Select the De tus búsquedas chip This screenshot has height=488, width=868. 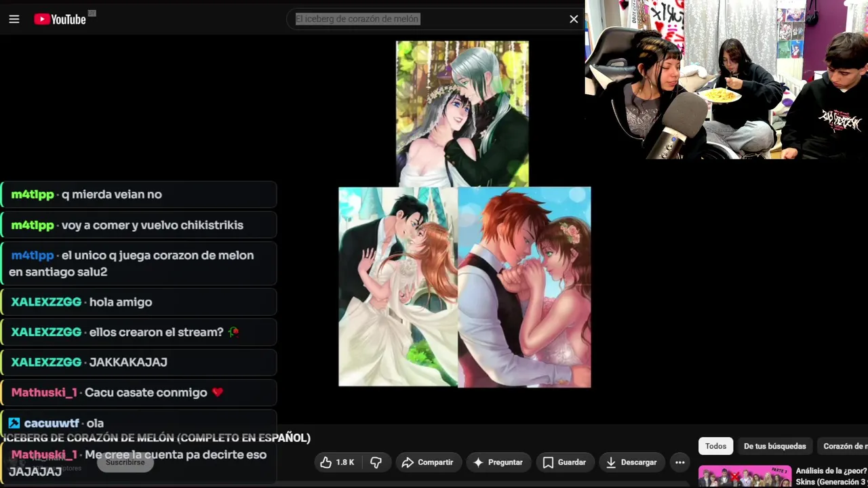click(774, 446)
